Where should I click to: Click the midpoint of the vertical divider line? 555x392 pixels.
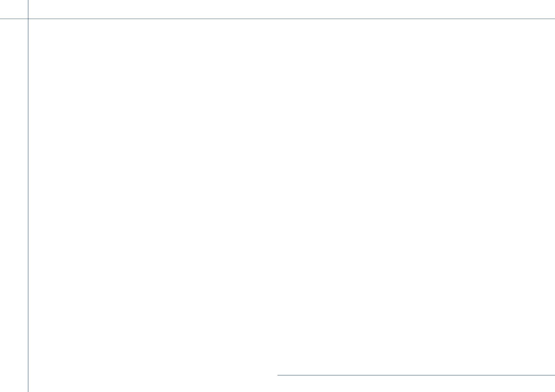28,196
